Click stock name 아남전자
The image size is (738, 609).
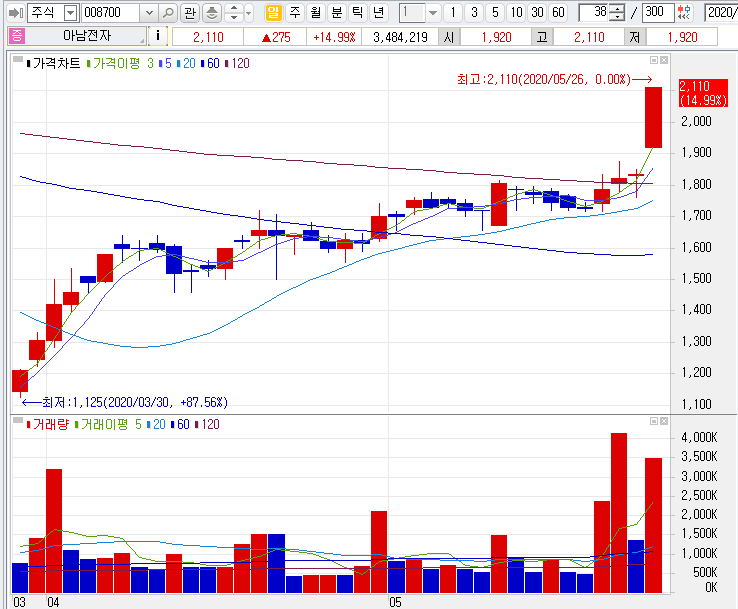pyautogui.click(x=88, y=36)
